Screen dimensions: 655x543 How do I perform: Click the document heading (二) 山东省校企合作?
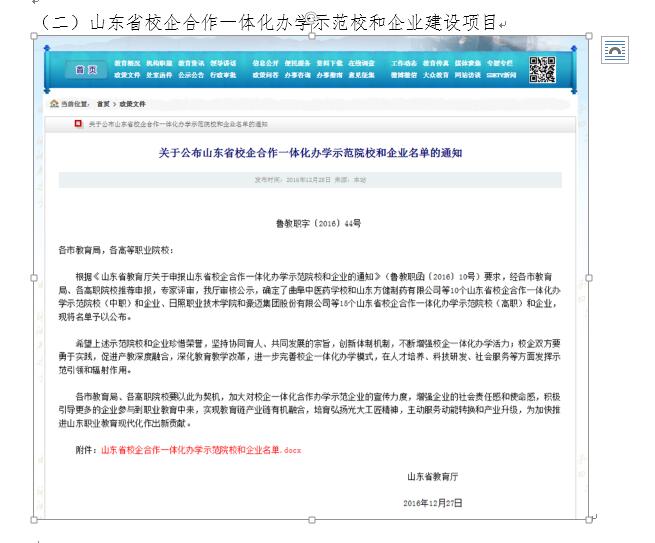coord(265,20)
